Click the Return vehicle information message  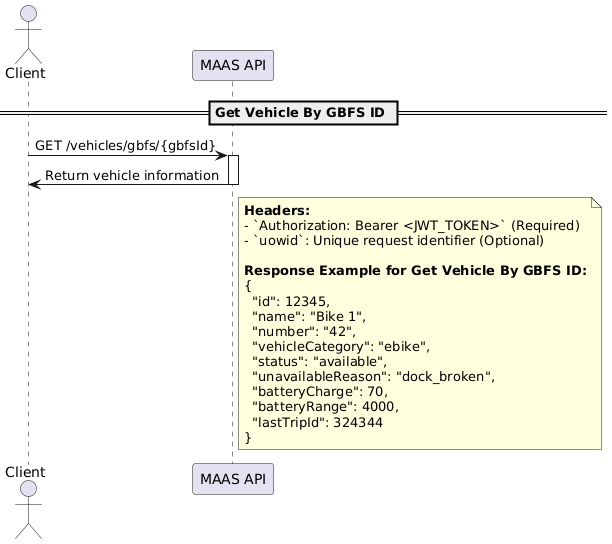(132, 176)
